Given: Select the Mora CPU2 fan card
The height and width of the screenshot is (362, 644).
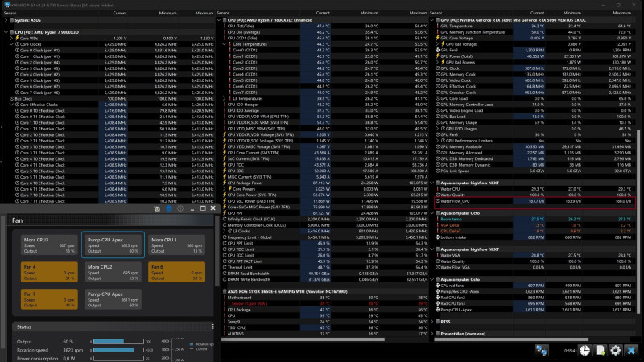Looking at the screenshot, I should (113, 272).
